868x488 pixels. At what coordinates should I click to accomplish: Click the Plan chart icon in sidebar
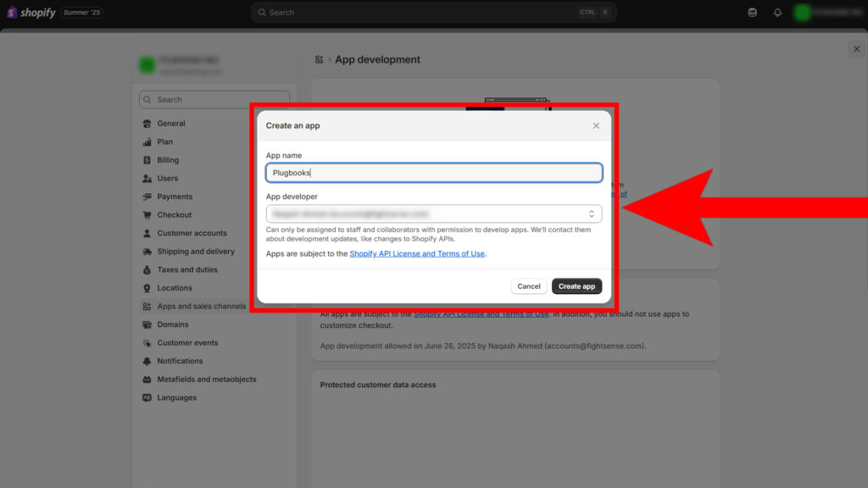147,141
